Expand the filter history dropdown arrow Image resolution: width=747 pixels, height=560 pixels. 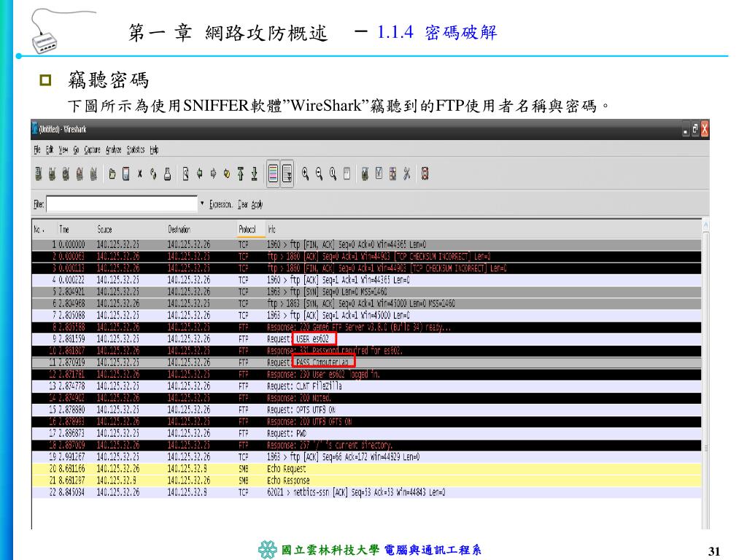pyautogui.click(x=202, y=204)
